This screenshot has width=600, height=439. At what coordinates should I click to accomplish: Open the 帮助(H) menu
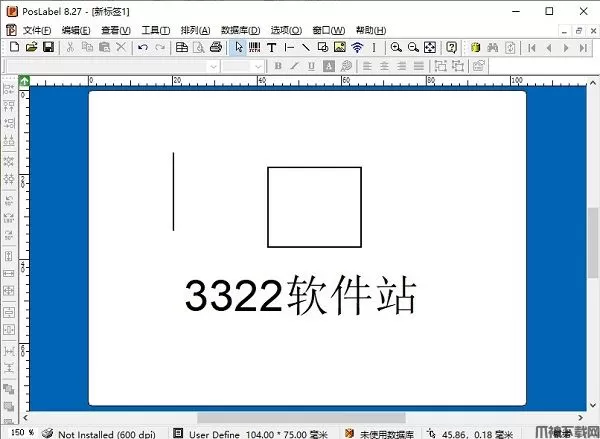click(x=371, y=30)
